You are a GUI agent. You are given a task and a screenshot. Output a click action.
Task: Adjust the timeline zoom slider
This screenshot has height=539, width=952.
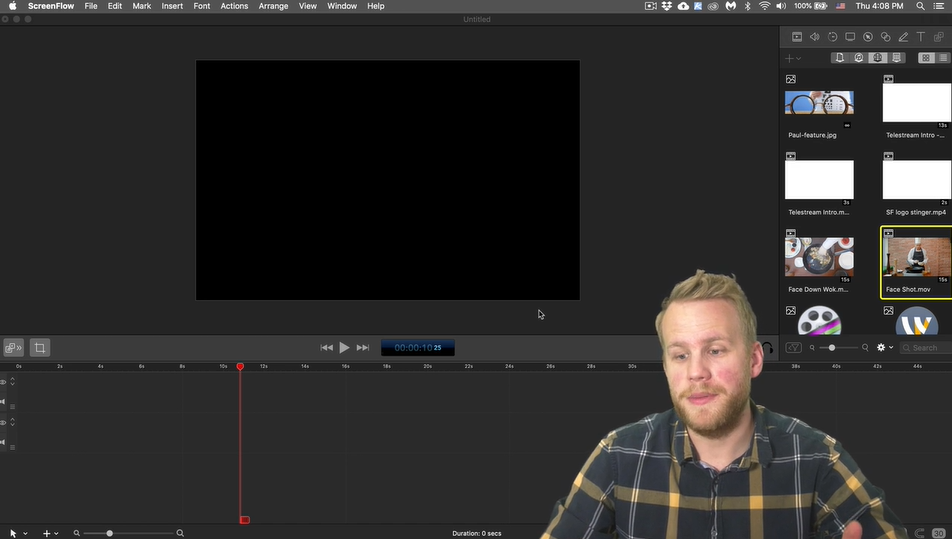110,533
